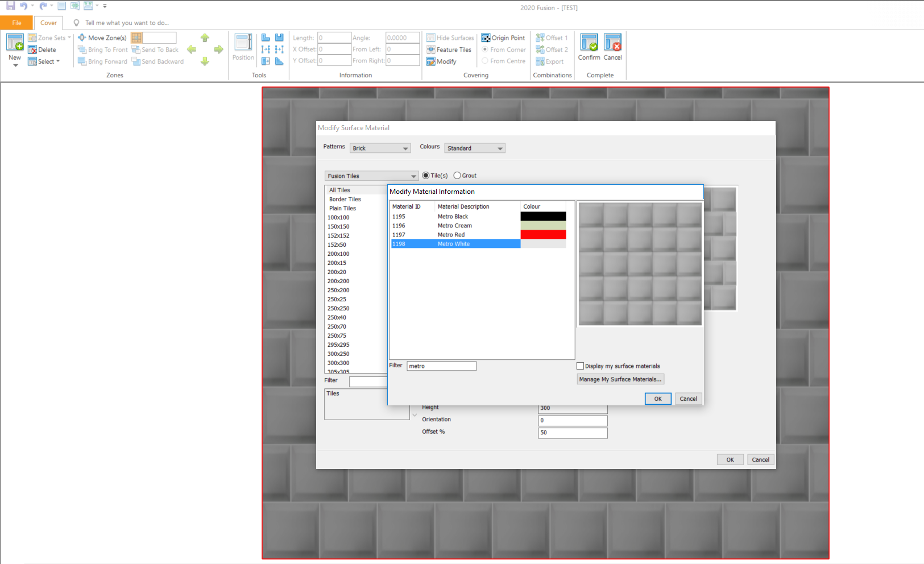This screenshot has height=564, width=924.
Task: Click the Redo arrow icon
Action: [43, 6]
